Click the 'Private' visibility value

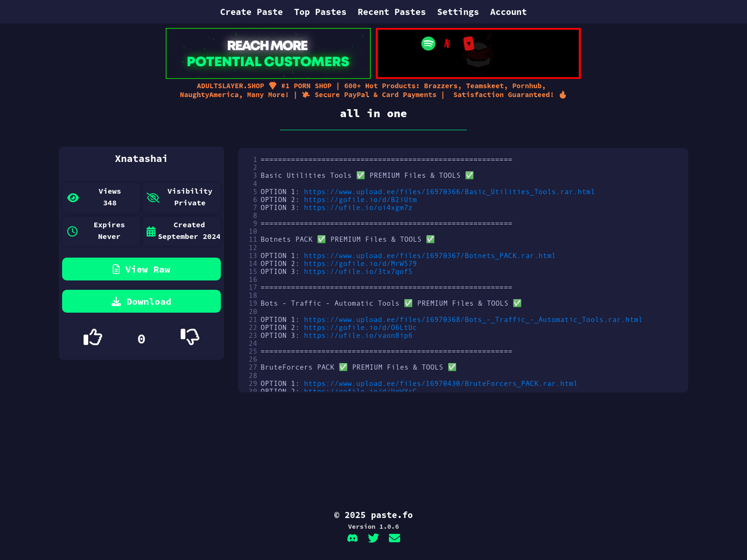pyautogui.click(x=190, y=203)
